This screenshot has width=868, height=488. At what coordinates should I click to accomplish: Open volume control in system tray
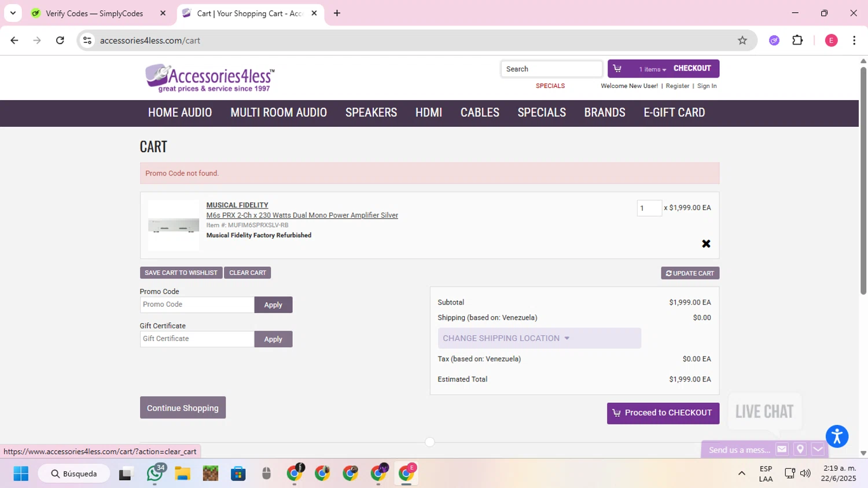[x=805, y=474]
